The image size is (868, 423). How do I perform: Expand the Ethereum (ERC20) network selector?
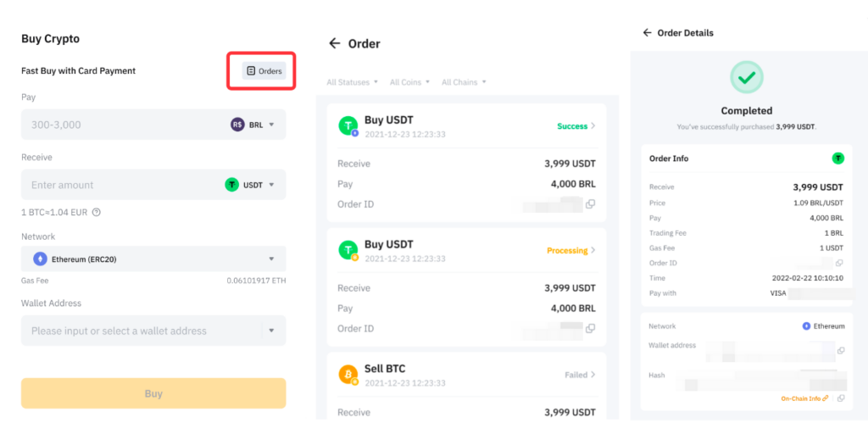point(153,259)
